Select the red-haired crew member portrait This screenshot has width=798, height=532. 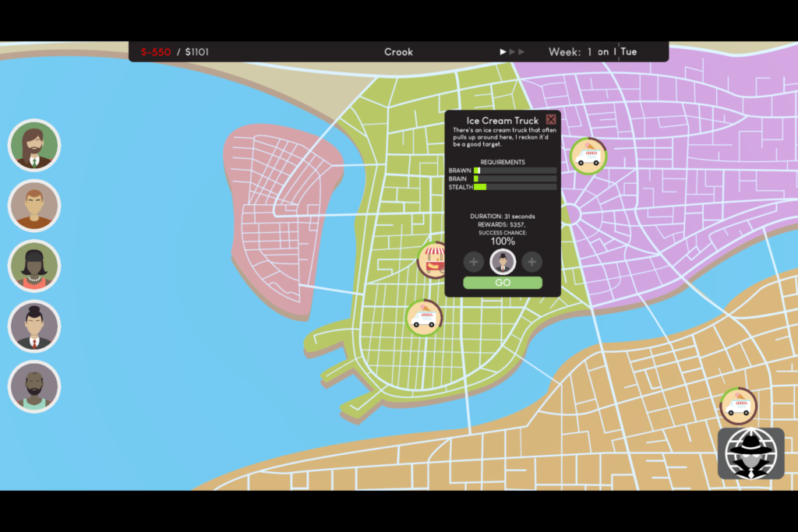(34, 206)
